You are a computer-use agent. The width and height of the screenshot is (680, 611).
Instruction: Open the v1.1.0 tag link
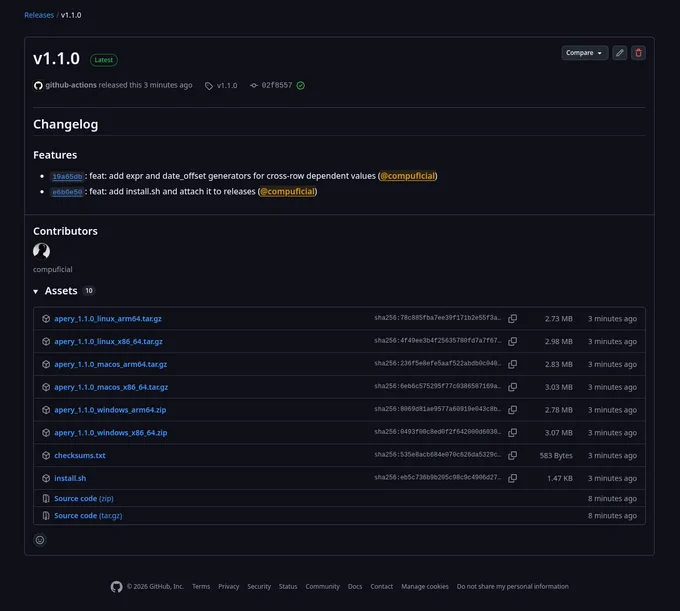click(x=227, y=85)
